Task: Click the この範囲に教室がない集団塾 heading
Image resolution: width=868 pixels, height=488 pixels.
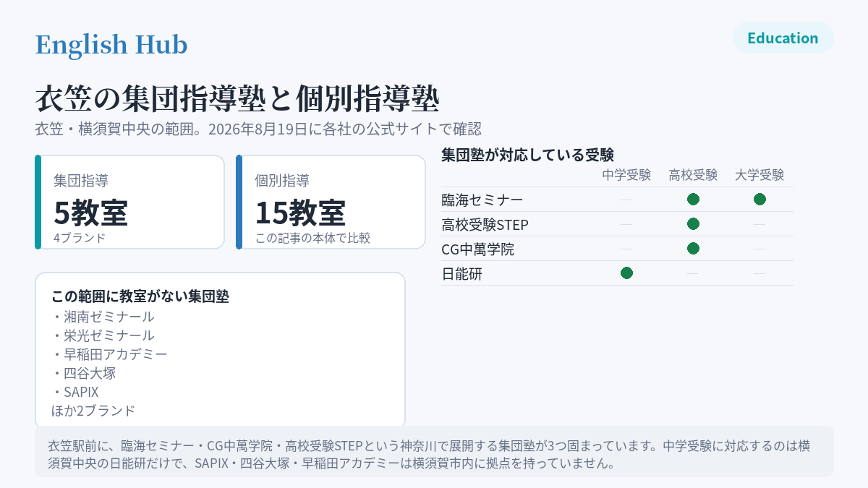Action: pos(140,296)
